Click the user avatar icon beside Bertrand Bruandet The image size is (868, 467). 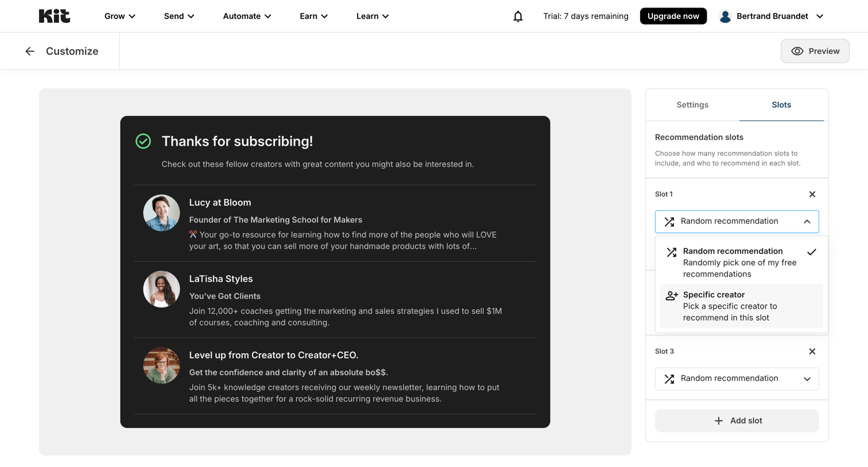(725, 16)
